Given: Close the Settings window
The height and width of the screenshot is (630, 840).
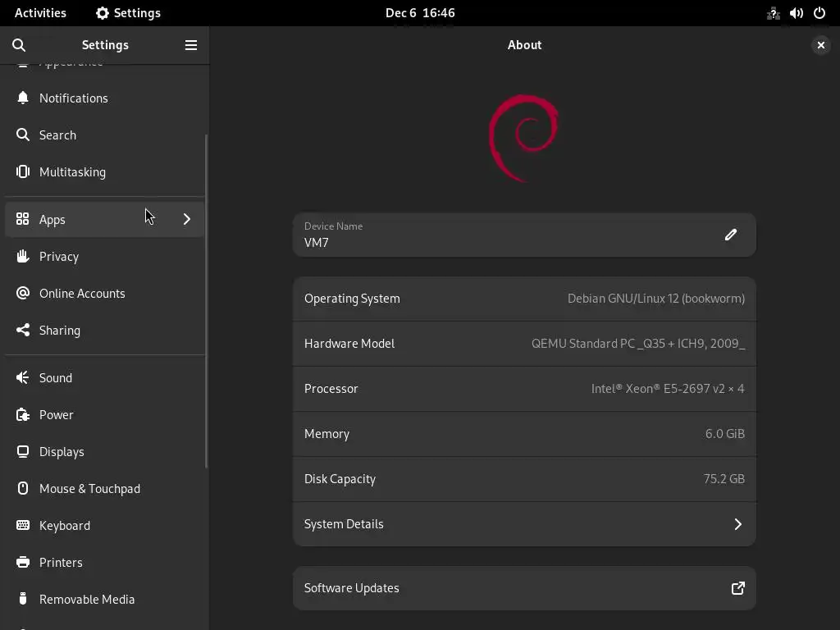Looking at the screenshot, I should point(820,45).
